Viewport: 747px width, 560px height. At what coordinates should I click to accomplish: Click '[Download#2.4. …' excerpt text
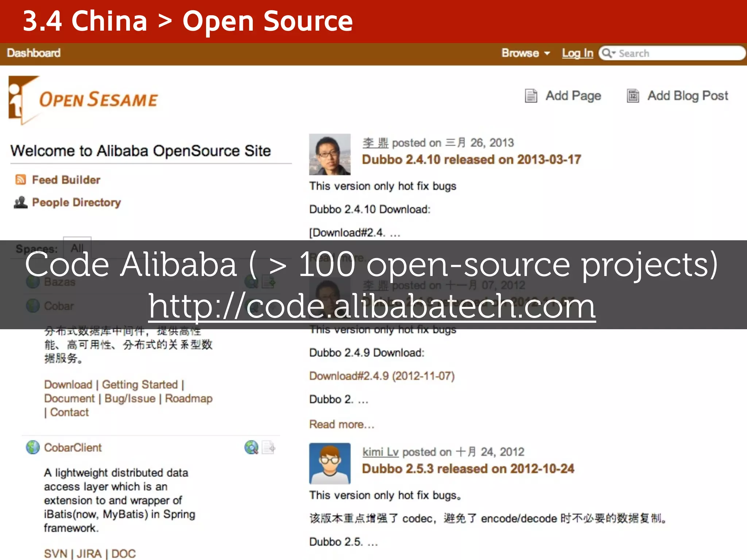[x=355, y=233]
